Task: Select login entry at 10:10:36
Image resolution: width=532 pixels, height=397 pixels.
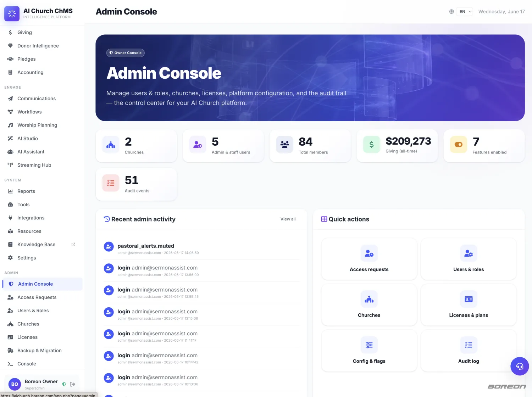Action: pyautogui.click(x=201, y=380)
